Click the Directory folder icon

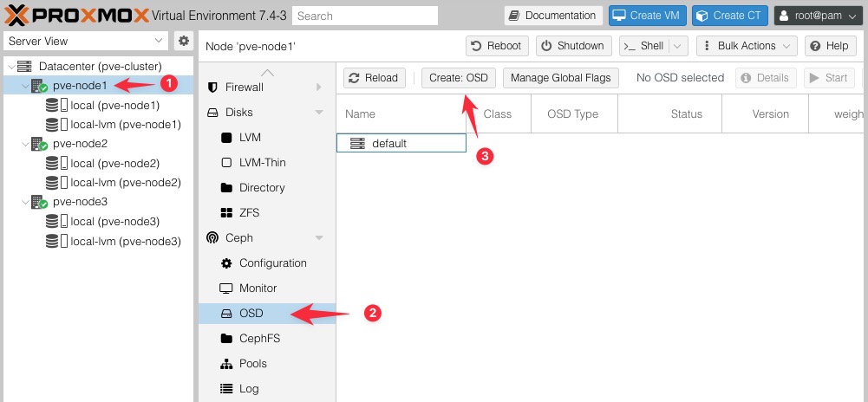click(226, 187)
